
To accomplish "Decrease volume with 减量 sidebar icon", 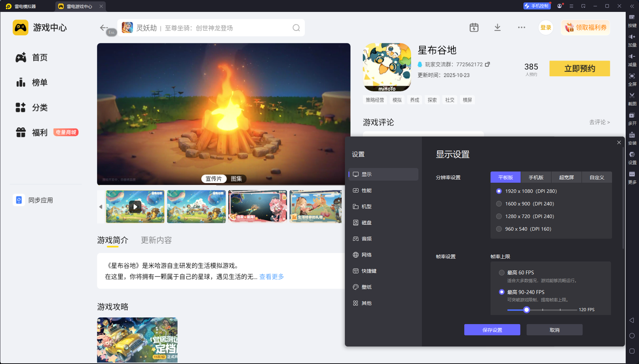I will [632, 60].
